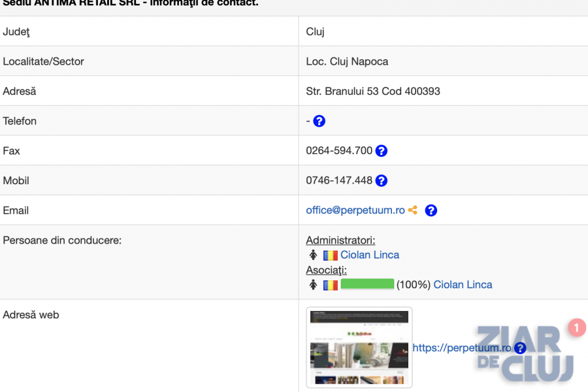Click the blue help icon in the Email row
Screen dimensions: 588x392
[x=431, y=210]
